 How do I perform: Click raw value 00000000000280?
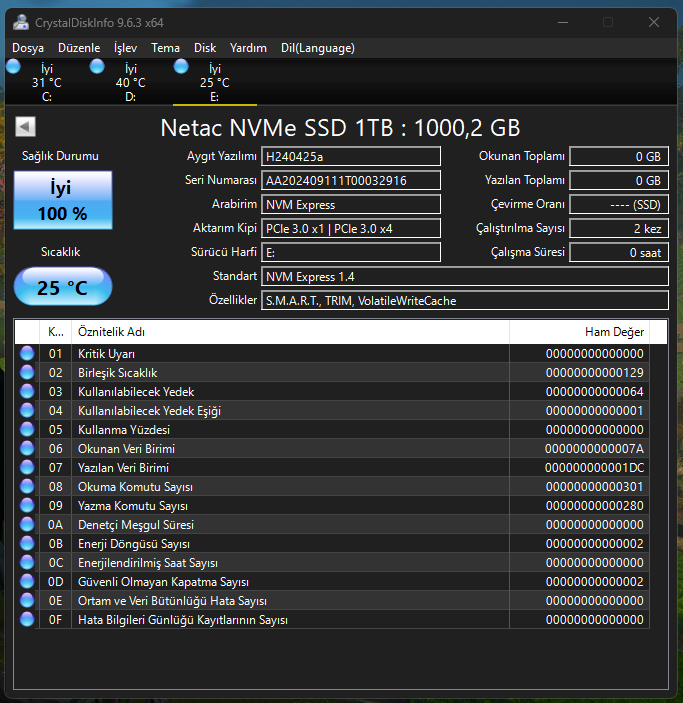[594, 505]
